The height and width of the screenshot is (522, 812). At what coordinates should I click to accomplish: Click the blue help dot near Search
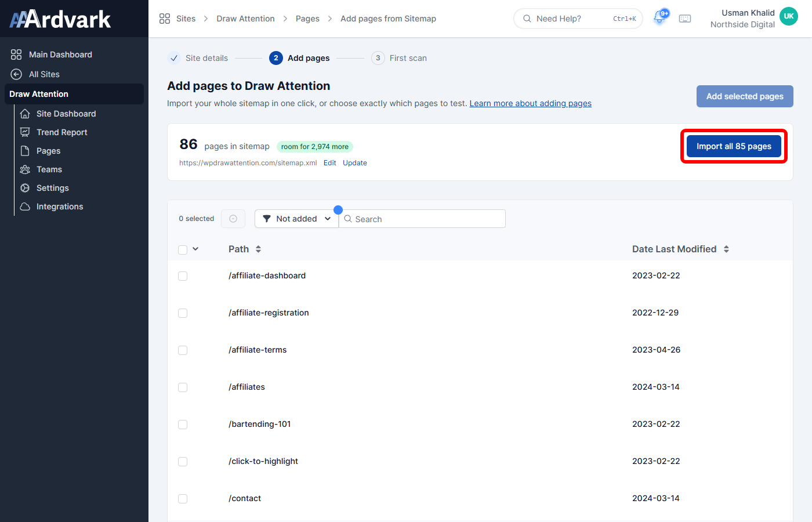[338, 210]
